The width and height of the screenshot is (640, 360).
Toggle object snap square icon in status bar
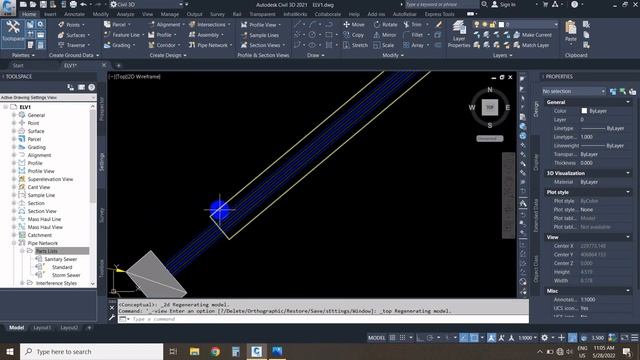coord(474,338)
